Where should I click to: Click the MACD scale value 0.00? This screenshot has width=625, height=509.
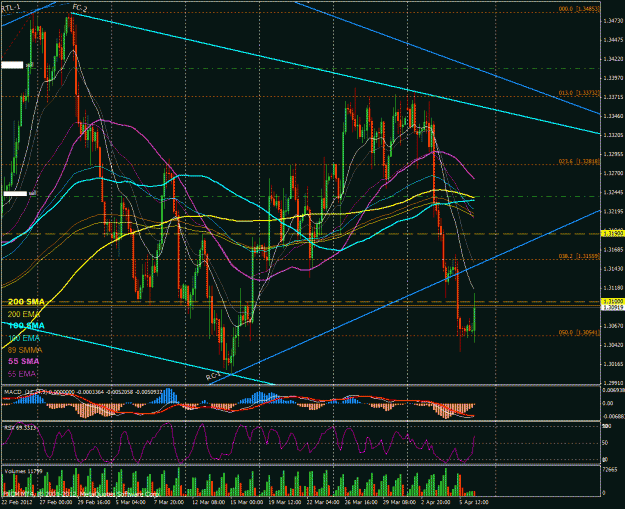(607, 403)
